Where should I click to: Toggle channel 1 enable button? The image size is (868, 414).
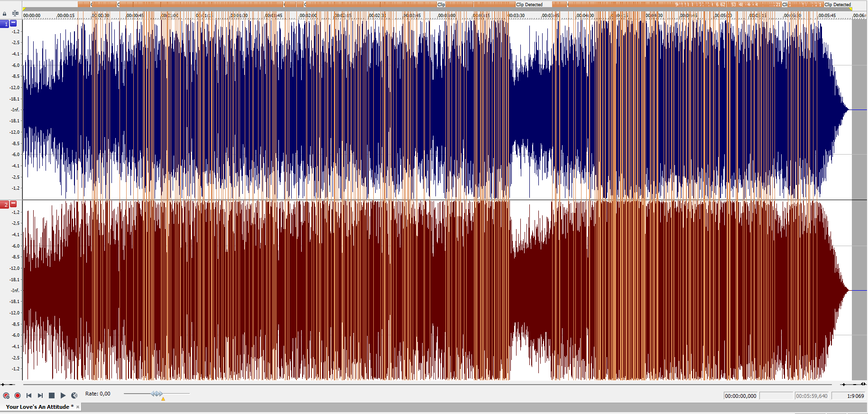[5, 24]
